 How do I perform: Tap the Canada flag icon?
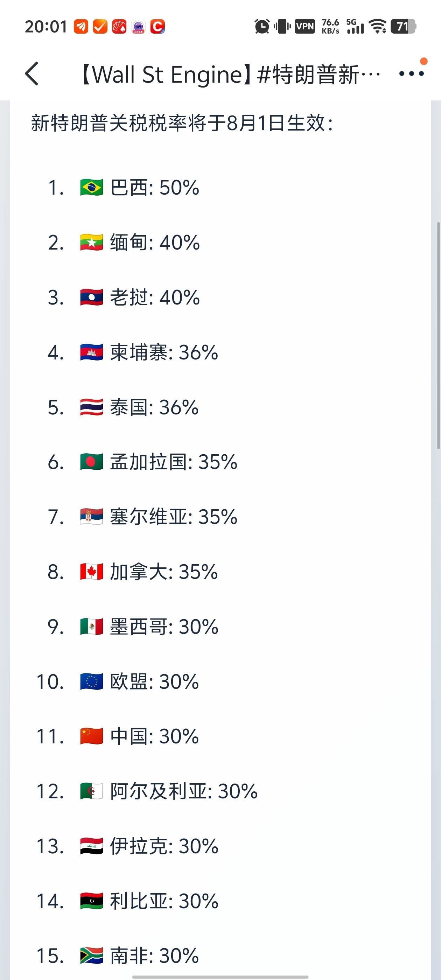[x=91, y=572]
